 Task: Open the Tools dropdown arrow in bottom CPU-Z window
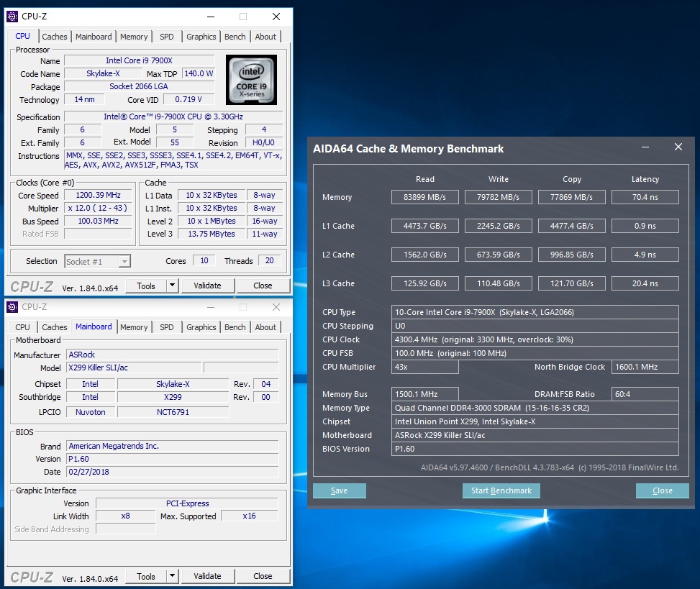173,576
